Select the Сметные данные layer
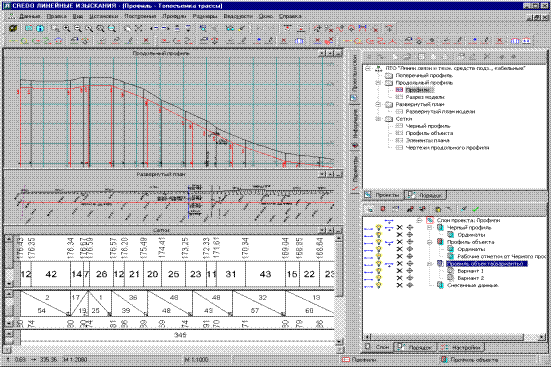This screenshot has width=551, height=368. pyautogui.click(x=473, y=286)
